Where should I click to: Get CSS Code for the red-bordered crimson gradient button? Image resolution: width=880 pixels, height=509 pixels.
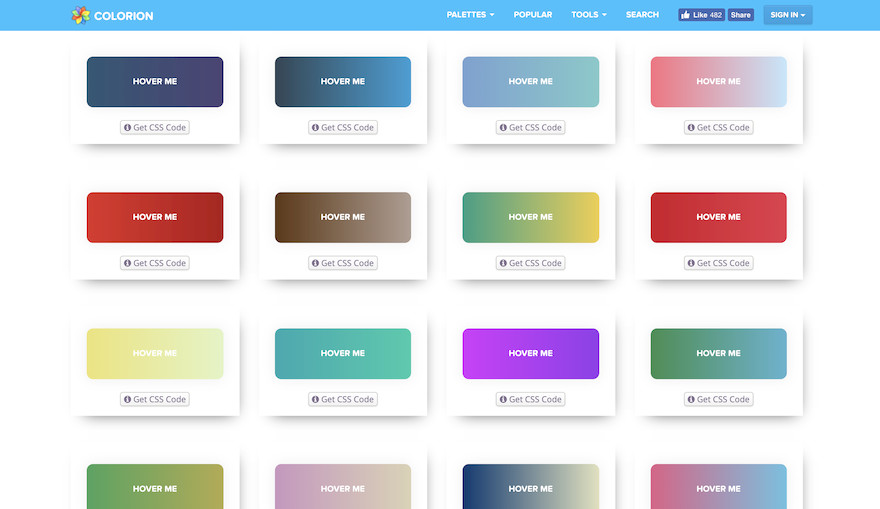pos(719,264)
